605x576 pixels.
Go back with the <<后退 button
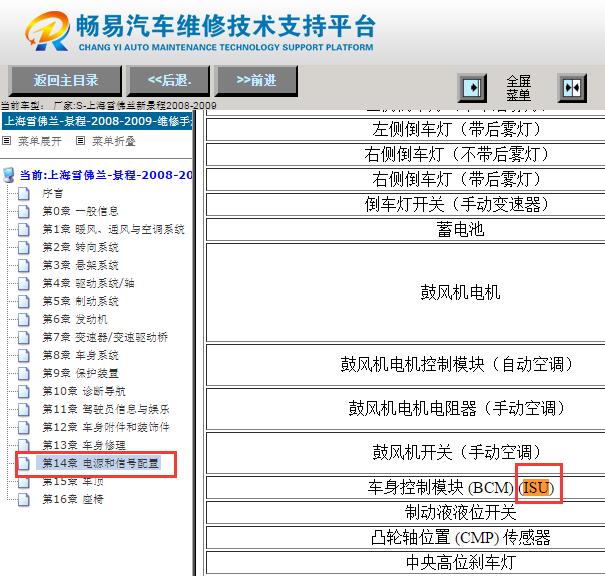(169, 81)
